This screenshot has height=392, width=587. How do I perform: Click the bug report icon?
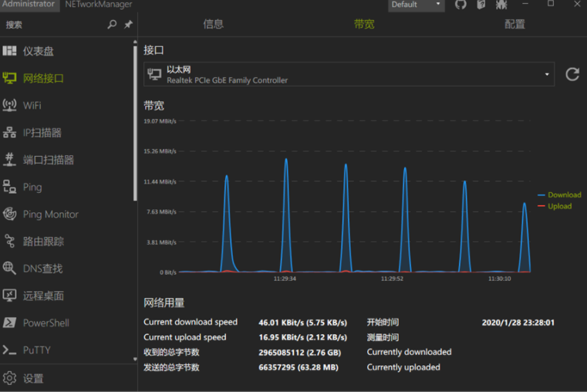tap(501, 5)
